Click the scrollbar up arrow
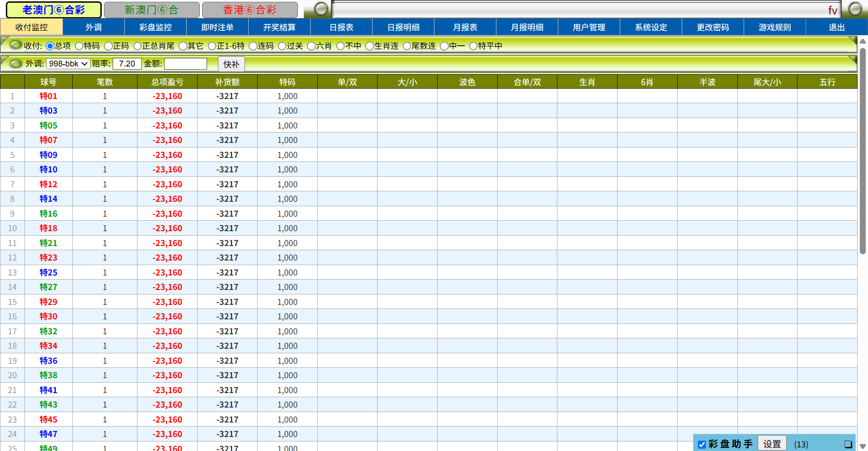The height and width of the screenshot is (451, 868). click(863, 41)
